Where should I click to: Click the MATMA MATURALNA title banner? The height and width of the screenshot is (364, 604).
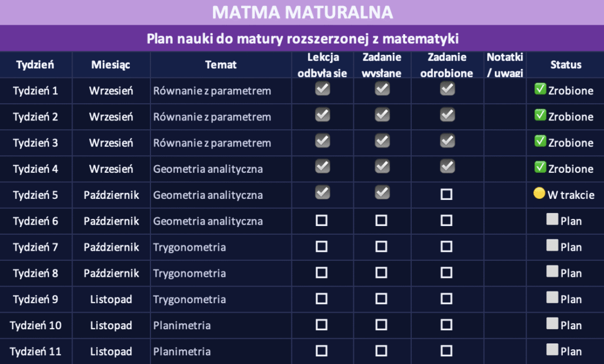302,12
